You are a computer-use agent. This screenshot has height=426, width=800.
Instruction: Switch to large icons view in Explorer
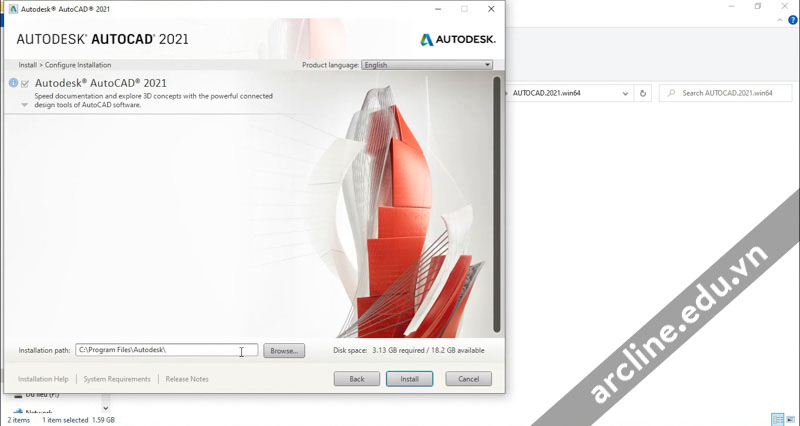[792, 419]
